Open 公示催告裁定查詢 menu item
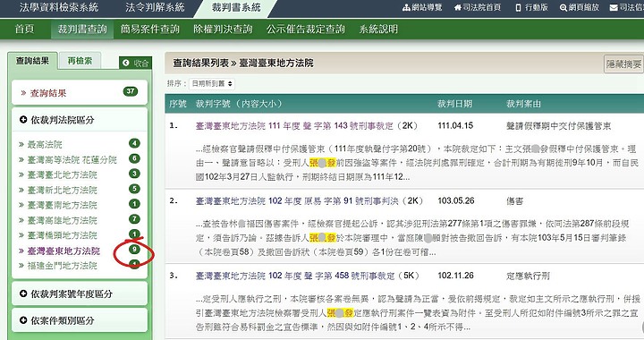Viewport: 644px width, 340px height. click(x=305, y=29)
